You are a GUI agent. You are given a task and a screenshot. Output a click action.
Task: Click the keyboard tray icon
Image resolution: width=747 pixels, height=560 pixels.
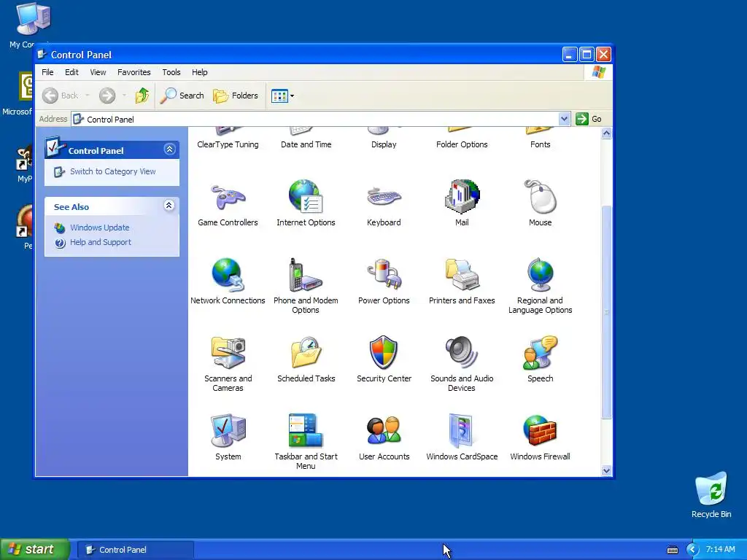(673, 550)
